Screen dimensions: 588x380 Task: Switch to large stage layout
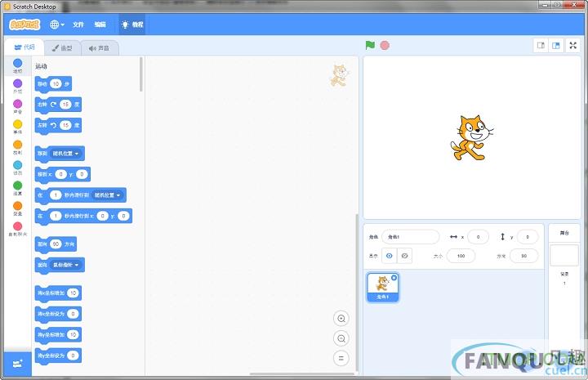556,46
